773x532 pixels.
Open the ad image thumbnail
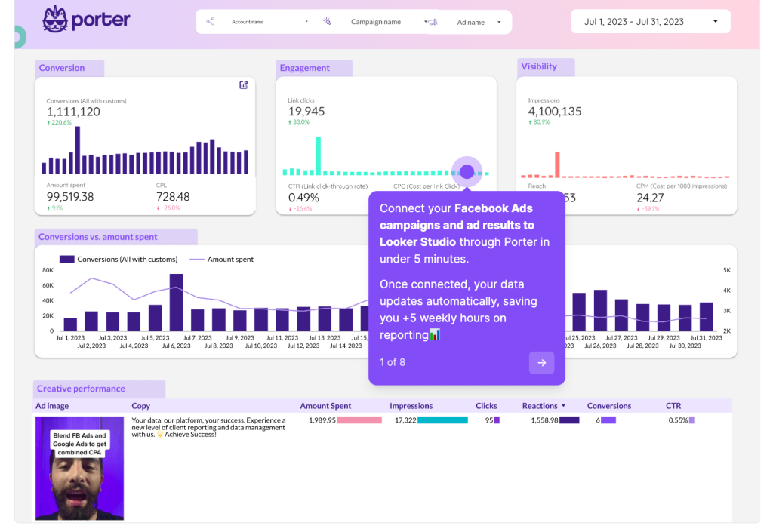pos(79,468)
